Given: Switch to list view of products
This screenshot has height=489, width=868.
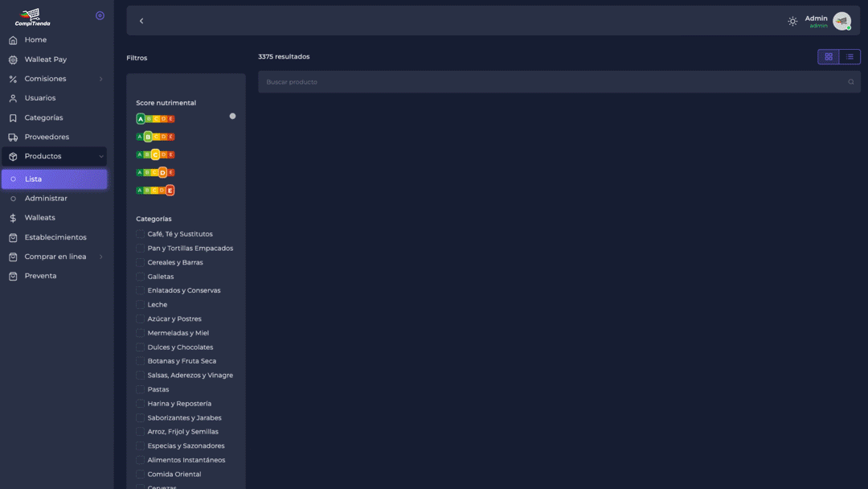Looking at the screenshot, I should [x=850, y=56].
